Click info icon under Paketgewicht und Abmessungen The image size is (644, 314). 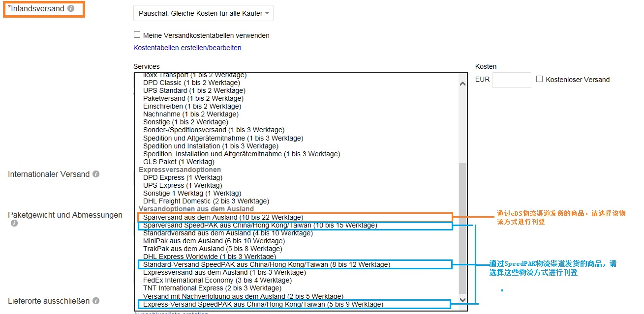coord(14,223)
